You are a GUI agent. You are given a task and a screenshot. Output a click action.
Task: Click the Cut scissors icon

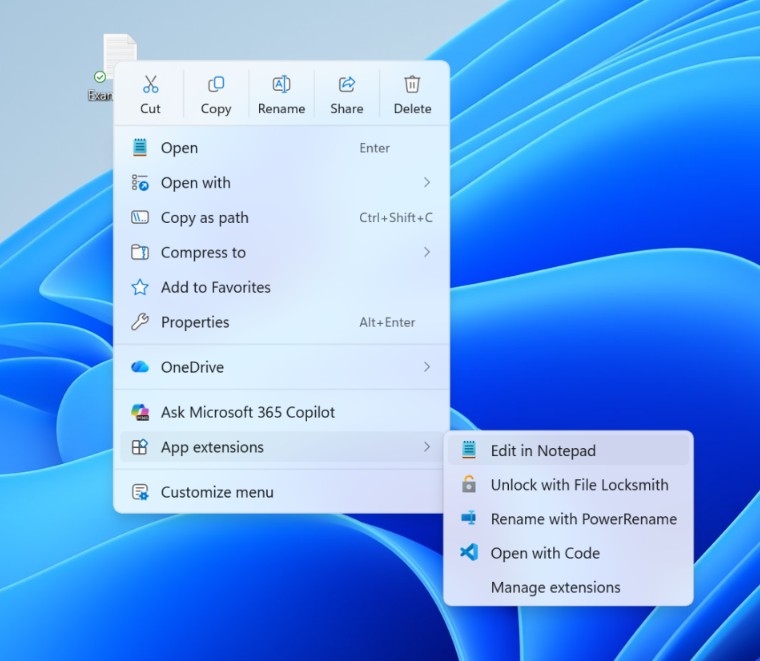click(151, 84)
